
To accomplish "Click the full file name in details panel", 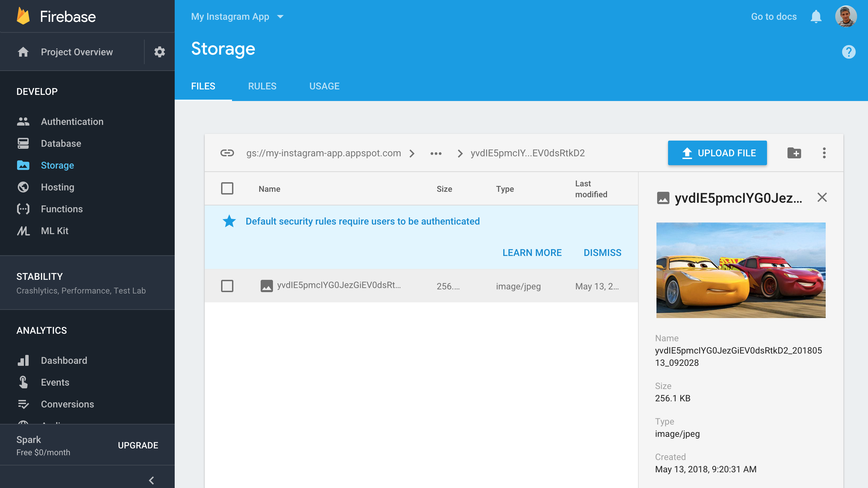I will coord(739,357).
